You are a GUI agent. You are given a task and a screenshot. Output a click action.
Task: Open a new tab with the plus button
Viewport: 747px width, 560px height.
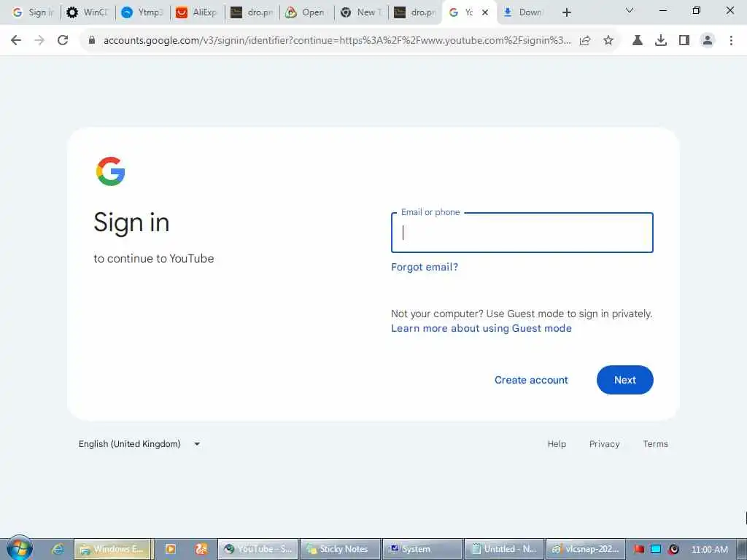tap(566, 12)
